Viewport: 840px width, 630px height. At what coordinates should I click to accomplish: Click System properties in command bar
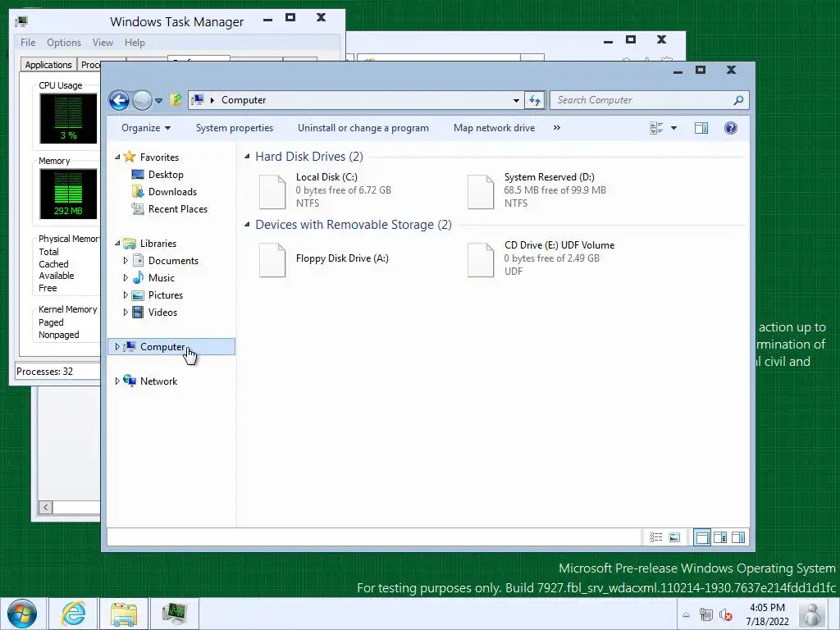[235, 128]
